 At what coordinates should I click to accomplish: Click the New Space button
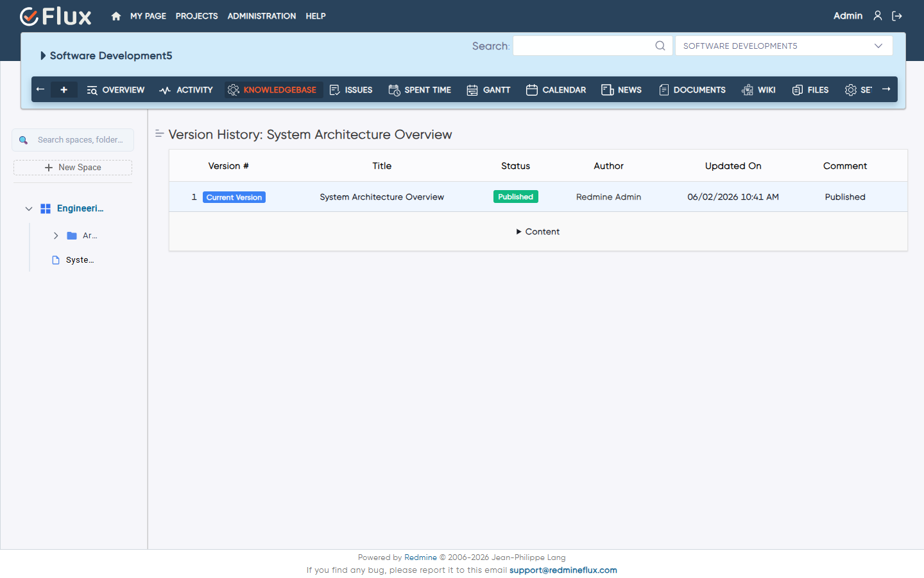(73, 168)
